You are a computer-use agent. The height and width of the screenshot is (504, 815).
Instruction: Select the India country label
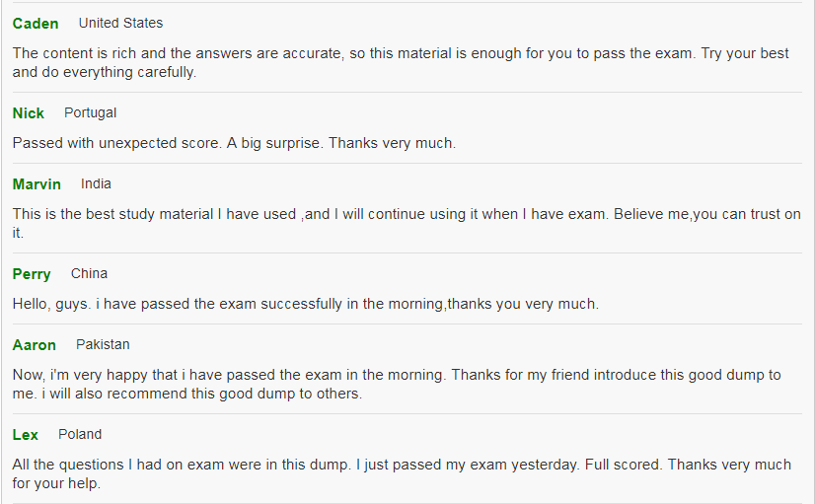pos(96,183)
